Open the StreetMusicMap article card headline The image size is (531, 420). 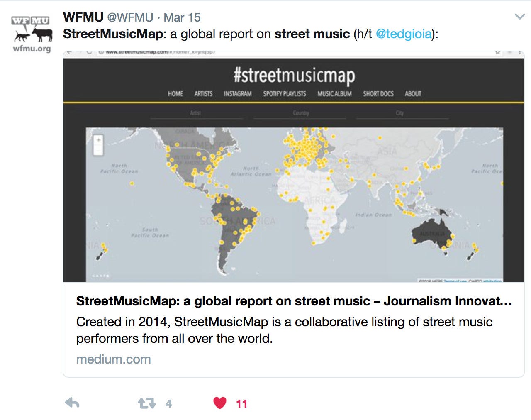click(x=294, y=301)
